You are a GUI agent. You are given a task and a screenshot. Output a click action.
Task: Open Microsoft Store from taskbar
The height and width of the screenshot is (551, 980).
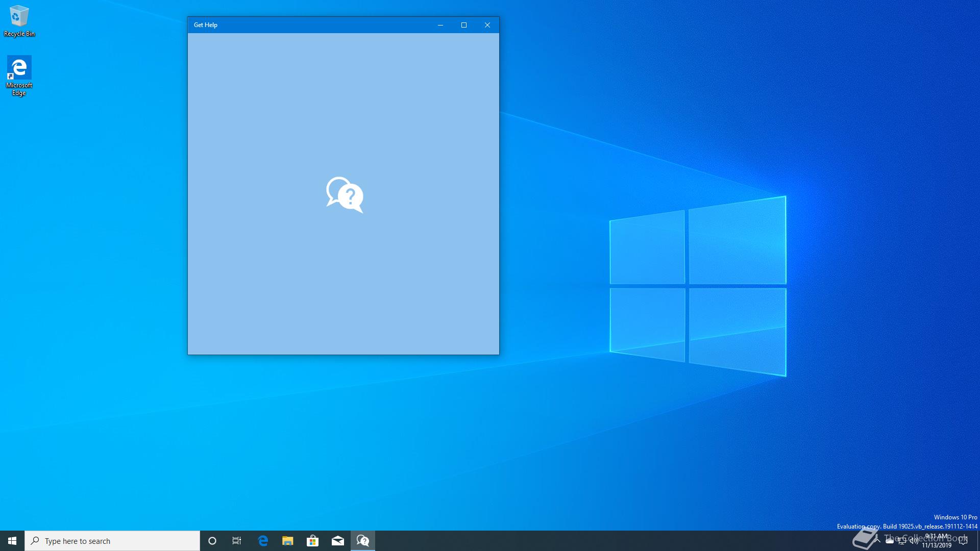(312, 541)
